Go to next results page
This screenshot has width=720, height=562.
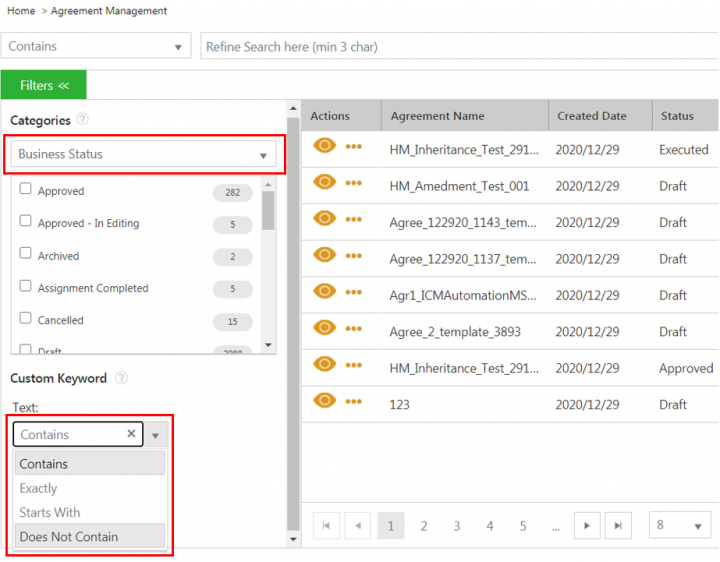click(587, 525)
